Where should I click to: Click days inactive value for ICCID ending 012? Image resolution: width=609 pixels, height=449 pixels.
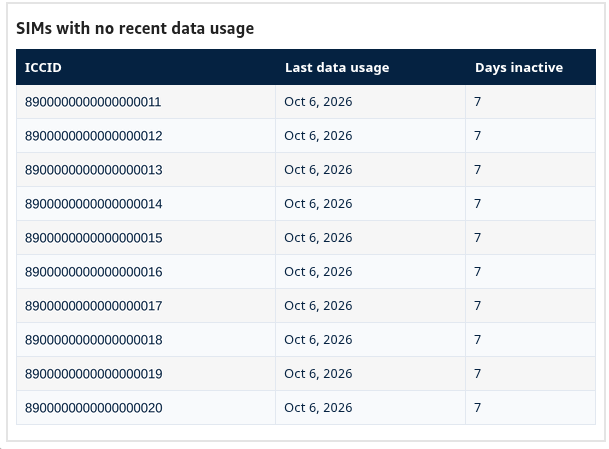click(478, 136)
